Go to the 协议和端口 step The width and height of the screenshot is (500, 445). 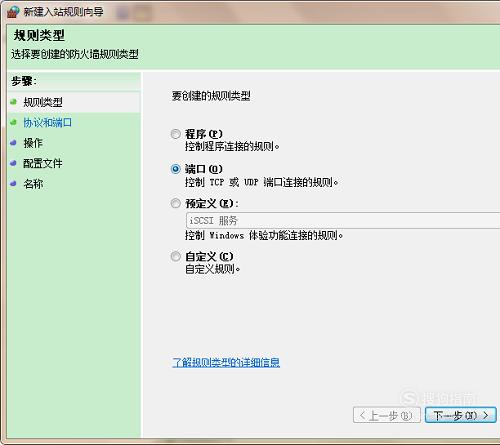(48, 123)
